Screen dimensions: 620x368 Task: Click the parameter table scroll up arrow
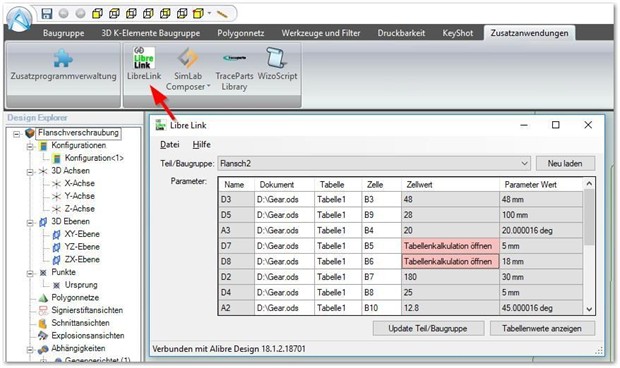(x=589, y=183)
